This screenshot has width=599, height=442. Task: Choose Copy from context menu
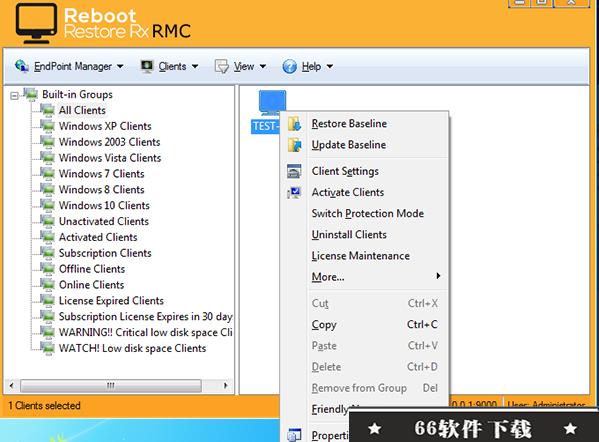[364, 325]
